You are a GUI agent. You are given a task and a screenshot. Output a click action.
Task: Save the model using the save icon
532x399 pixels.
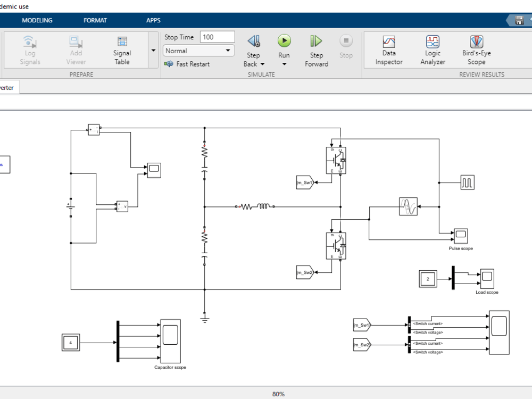point(519,20)
